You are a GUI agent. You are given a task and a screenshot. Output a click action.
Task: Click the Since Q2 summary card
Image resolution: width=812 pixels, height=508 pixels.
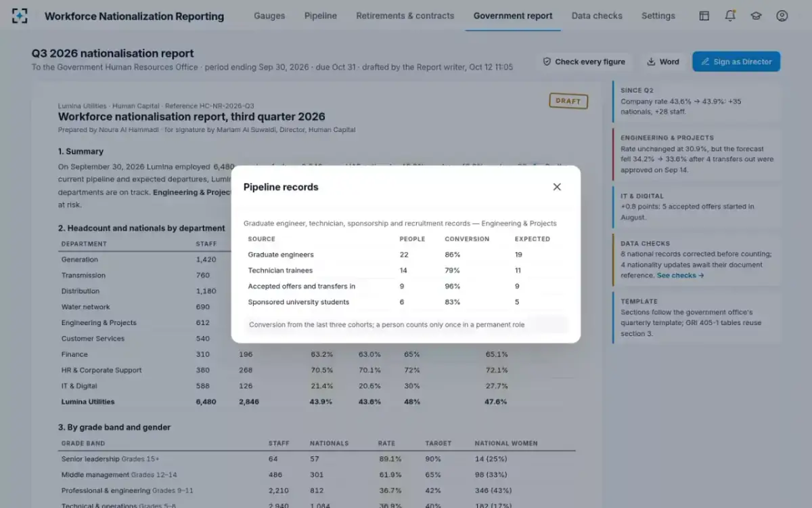click(x=697, y=101)
